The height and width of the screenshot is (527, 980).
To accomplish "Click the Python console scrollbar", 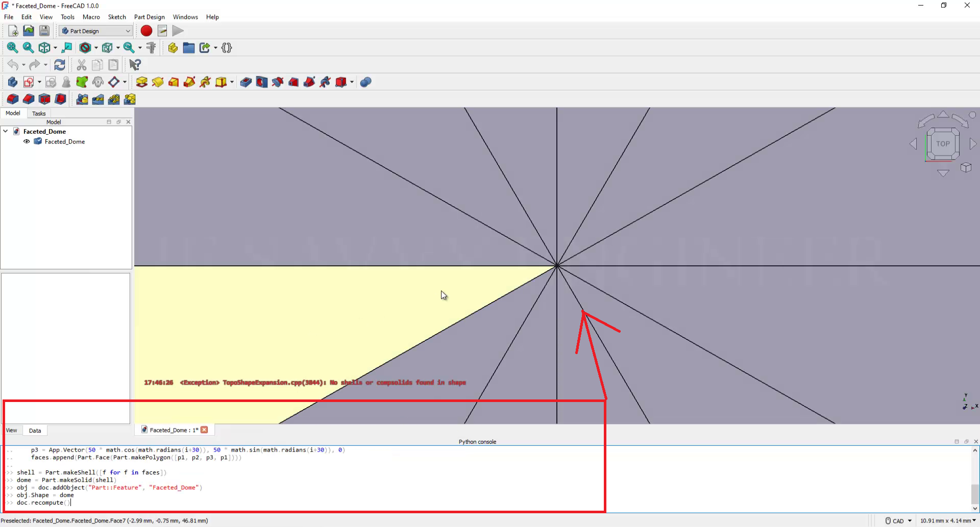I will (x=975, y=493).
